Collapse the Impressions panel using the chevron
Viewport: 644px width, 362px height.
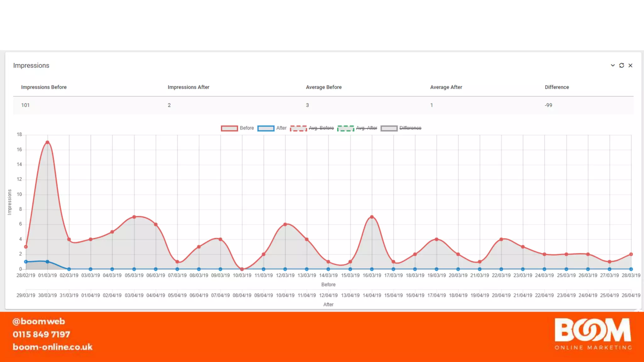pyautogui.click(x=613, y=65)
